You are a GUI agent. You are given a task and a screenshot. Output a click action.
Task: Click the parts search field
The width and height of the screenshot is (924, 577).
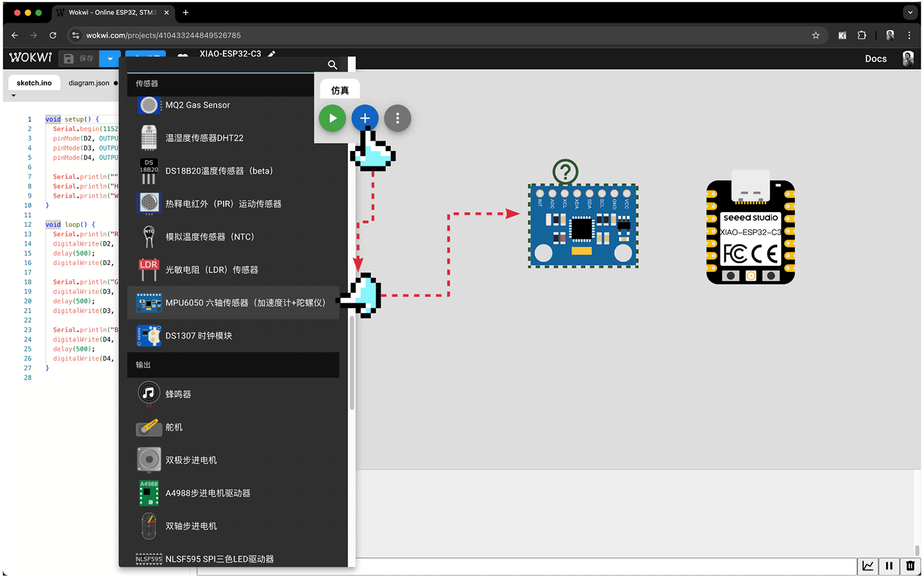click(228, 65)
